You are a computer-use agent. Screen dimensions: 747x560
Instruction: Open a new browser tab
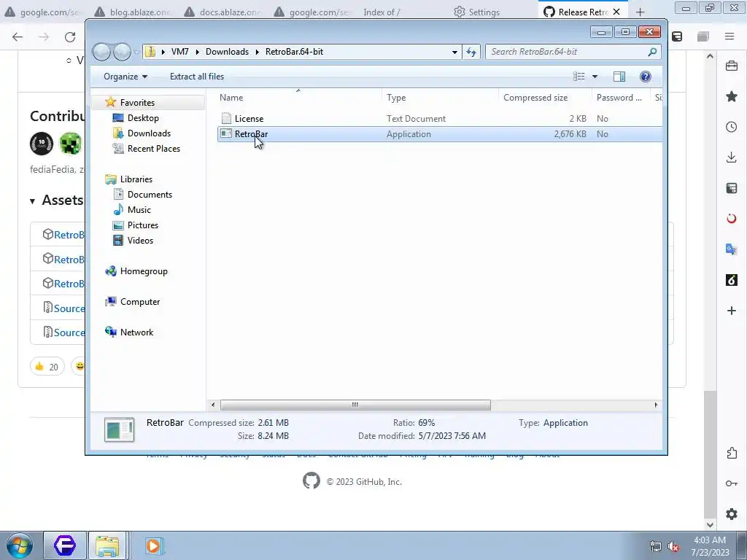pos(640,12)
